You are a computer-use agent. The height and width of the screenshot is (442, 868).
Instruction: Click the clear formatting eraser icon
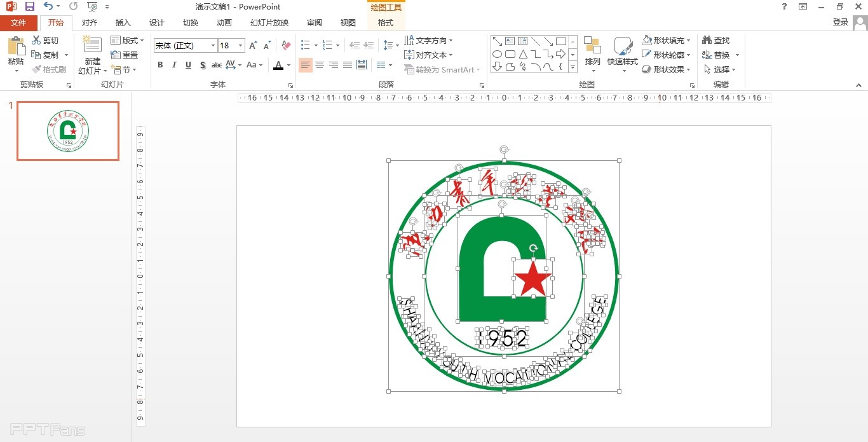tap(286, 45)
